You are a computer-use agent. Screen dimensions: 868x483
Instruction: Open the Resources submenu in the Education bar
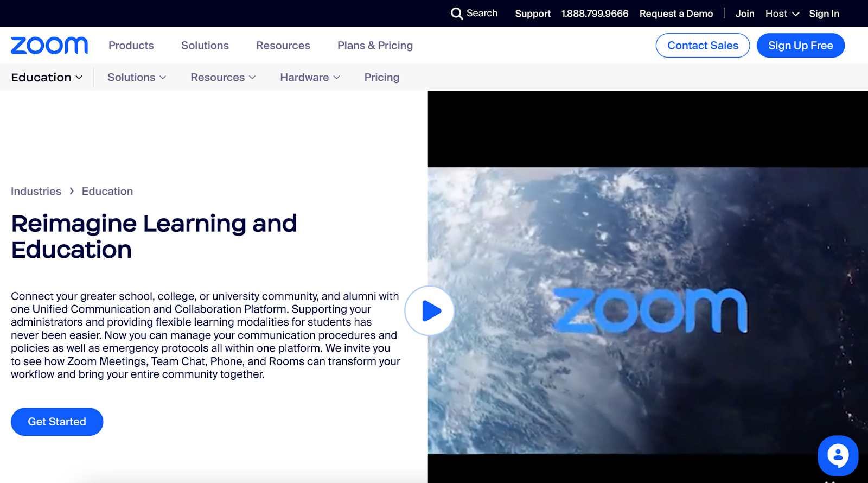223,78
